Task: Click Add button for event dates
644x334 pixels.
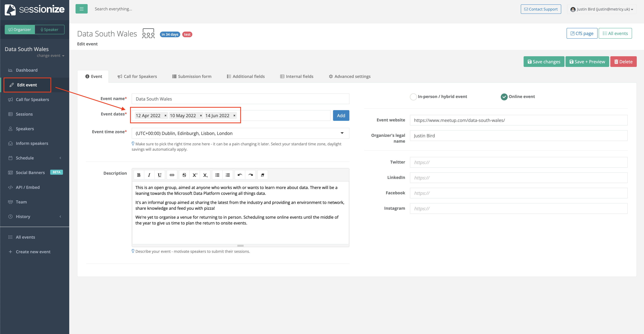Action: coord(341,116)
